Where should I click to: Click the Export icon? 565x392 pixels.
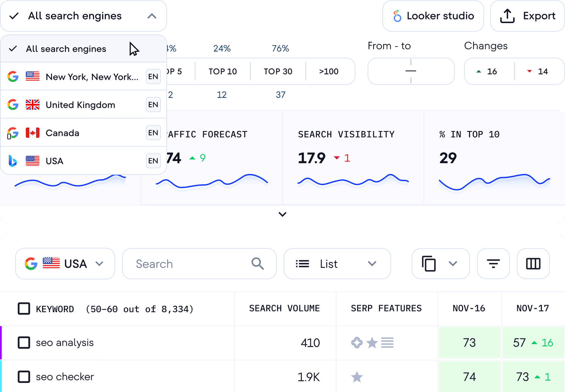507,16
